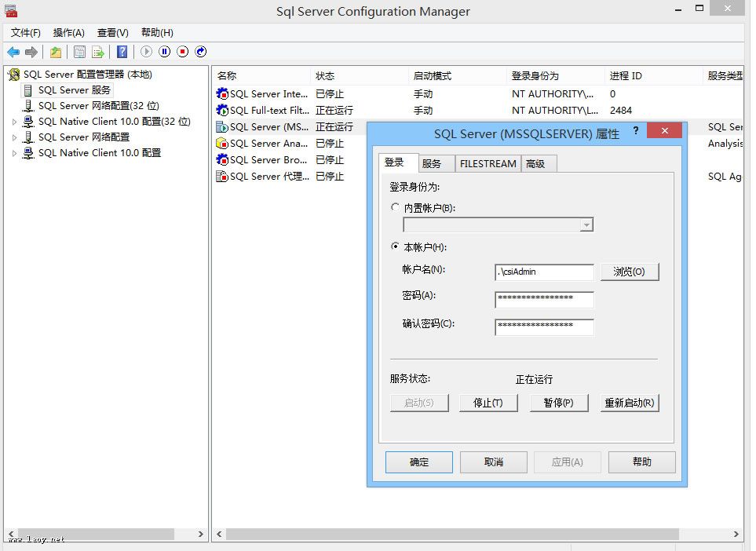This screenshot has width=756, height=551.
Task: Open the 文件(F) menu
Action: point(26,32)
